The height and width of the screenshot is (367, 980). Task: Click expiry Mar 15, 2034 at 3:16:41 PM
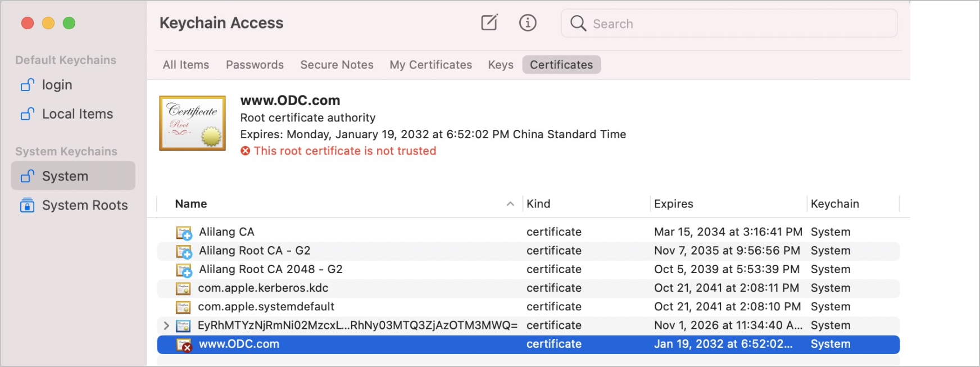(728, 232)
